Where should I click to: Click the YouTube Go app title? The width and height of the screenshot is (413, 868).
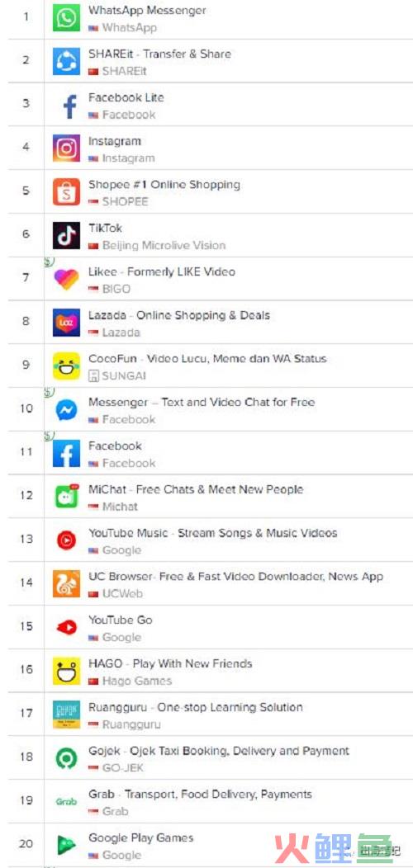click(121, 620)
